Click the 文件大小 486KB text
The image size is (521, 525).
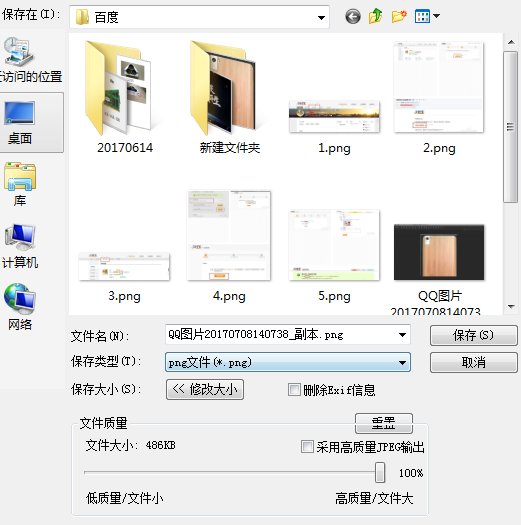(131, 445)
